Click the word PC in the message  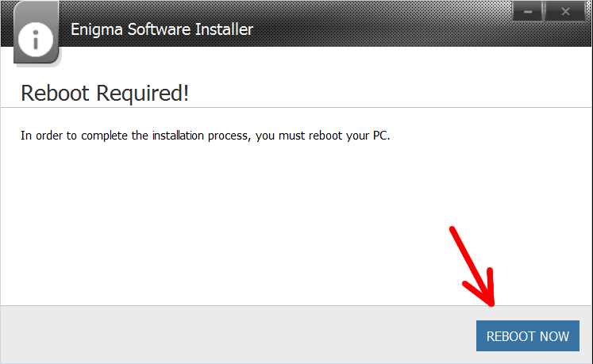[x=381, y=136]
